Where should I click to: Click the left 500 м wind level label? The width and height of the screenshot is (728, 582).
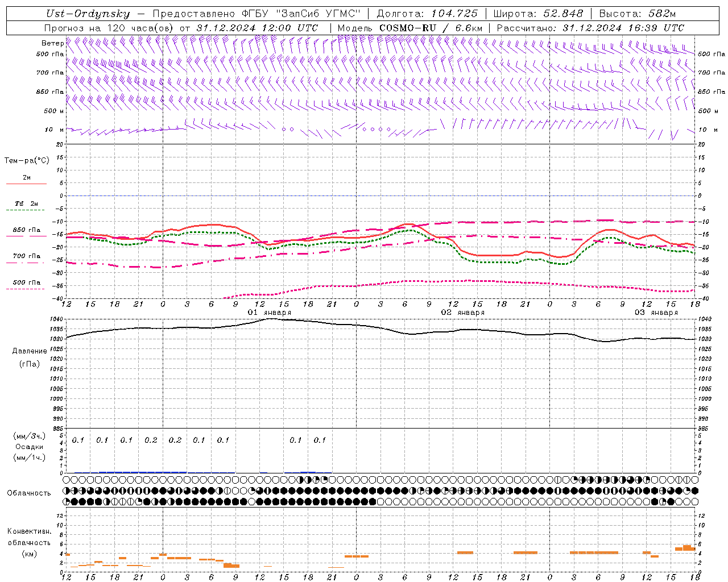[54, 111]
